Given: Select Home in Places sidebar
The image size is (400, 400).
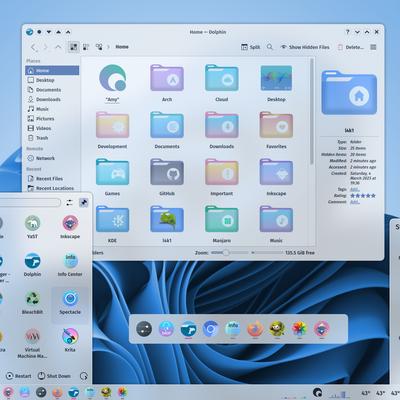Looking at the screenshot, I should click(x=52, y=70).
